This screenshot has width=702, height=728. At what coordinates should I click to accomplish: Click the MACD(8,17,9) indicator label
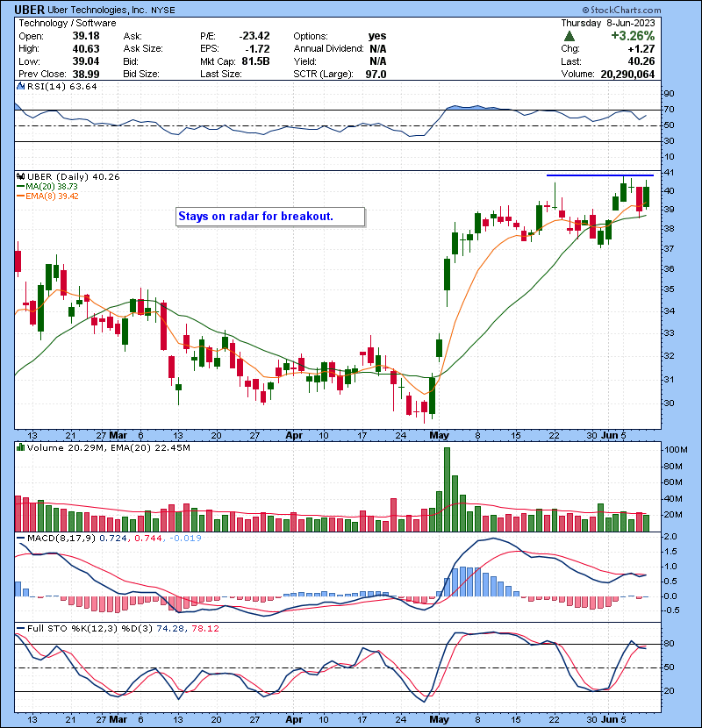pyautogui.click(x=61, y=539)
